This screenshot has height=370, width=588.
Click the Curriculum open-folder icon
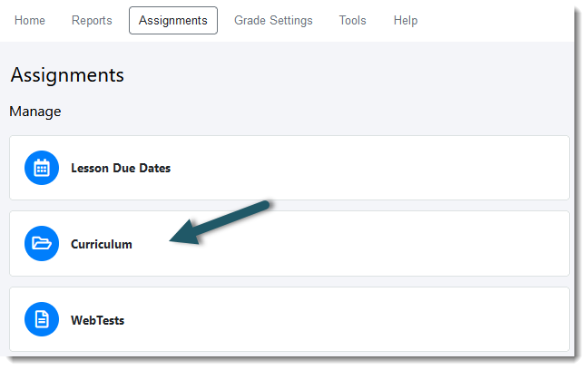point(42,244)
